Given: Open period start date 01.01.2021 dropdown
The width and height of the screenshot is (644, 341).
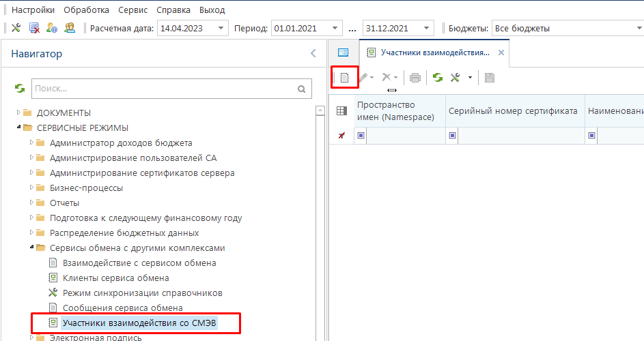Looking at the screenshot, I should [335, 29].
